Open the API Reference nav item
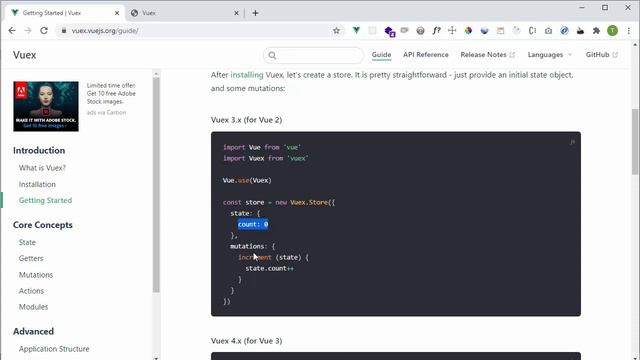 click(426, 55)
